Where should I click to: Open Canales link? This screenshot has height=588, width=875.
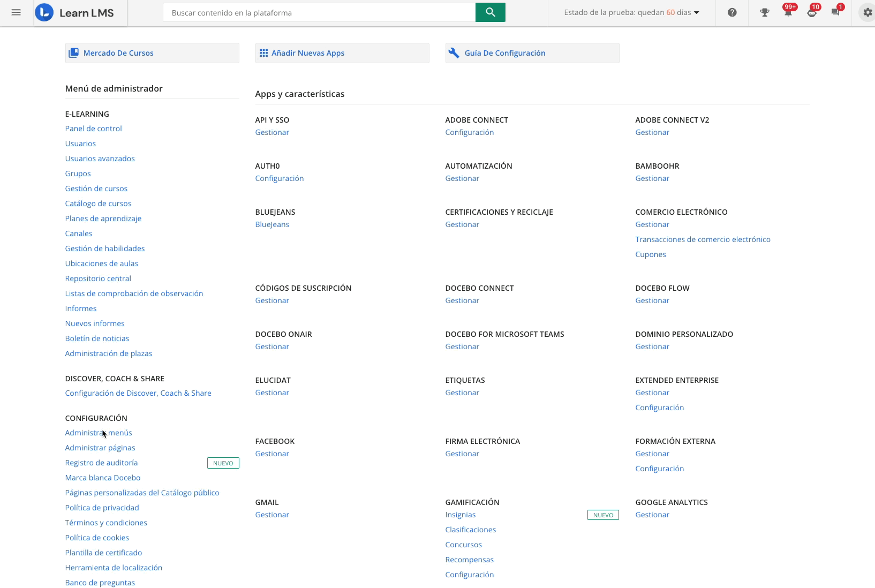click(79, 233)
